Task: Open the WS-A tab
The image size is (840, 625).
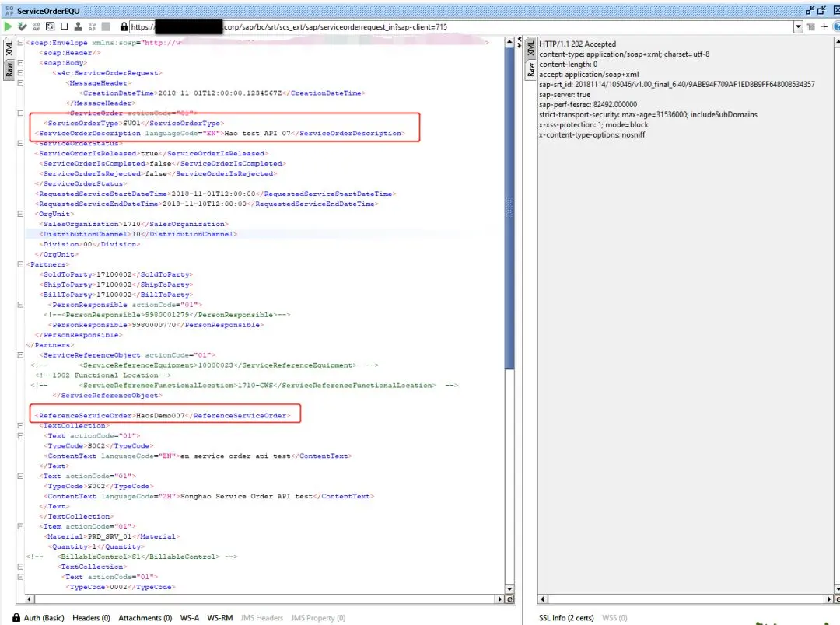Action: pos(190,617)
